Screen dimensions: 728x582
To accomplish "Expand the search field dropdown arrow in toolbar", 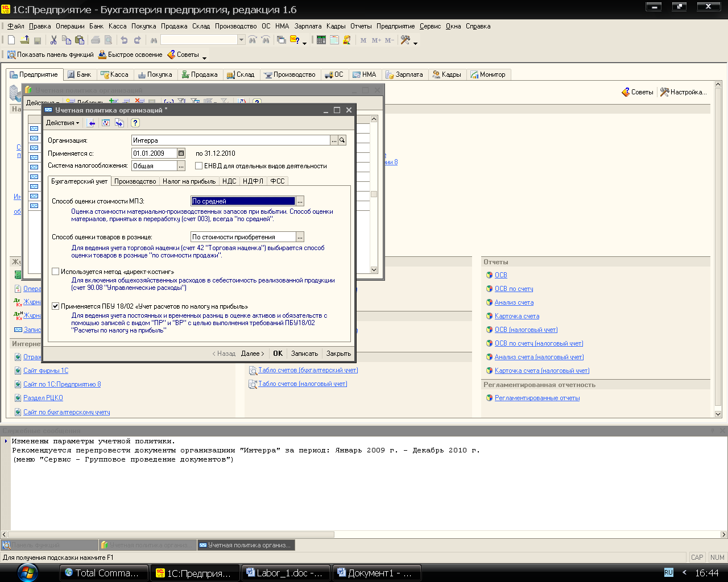I will (241, 40).
